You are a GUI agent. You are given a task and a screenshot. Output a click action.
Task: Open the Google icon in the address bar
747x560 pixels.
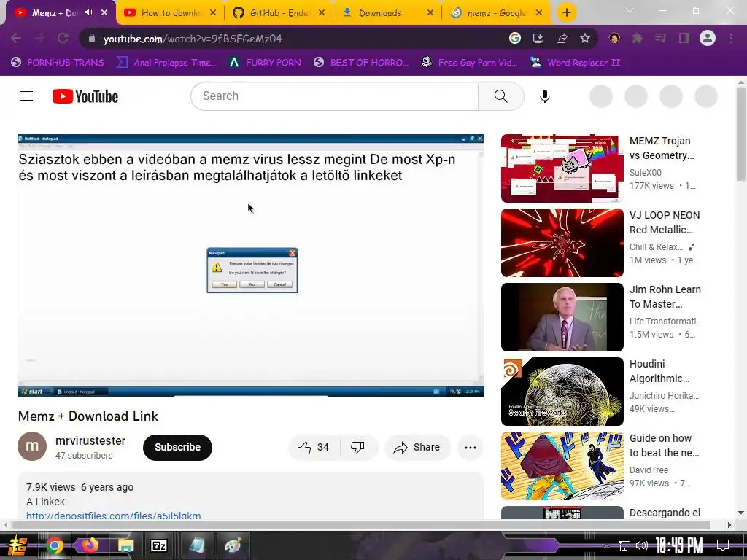pyautogui.click(x=514, y=38)
